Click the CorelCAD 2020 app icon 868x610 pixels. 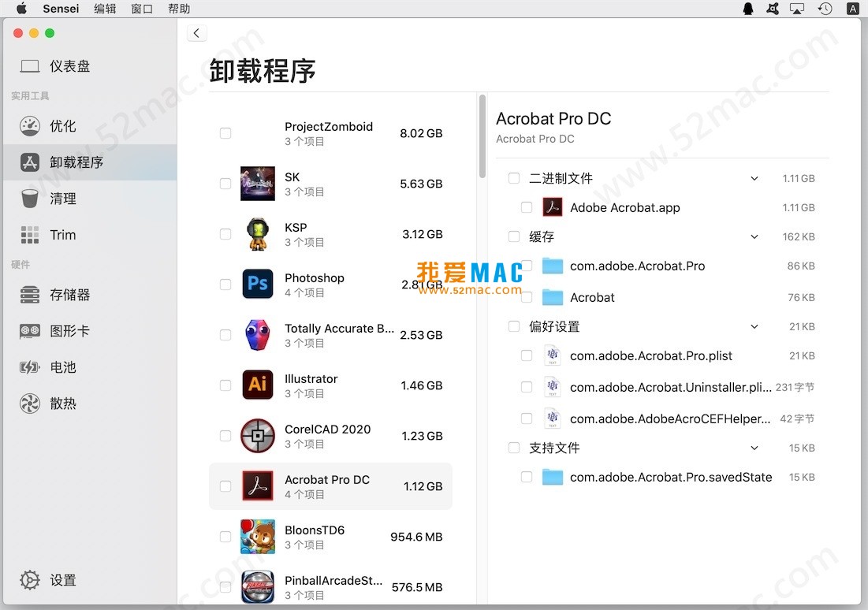tap(258, 436)
